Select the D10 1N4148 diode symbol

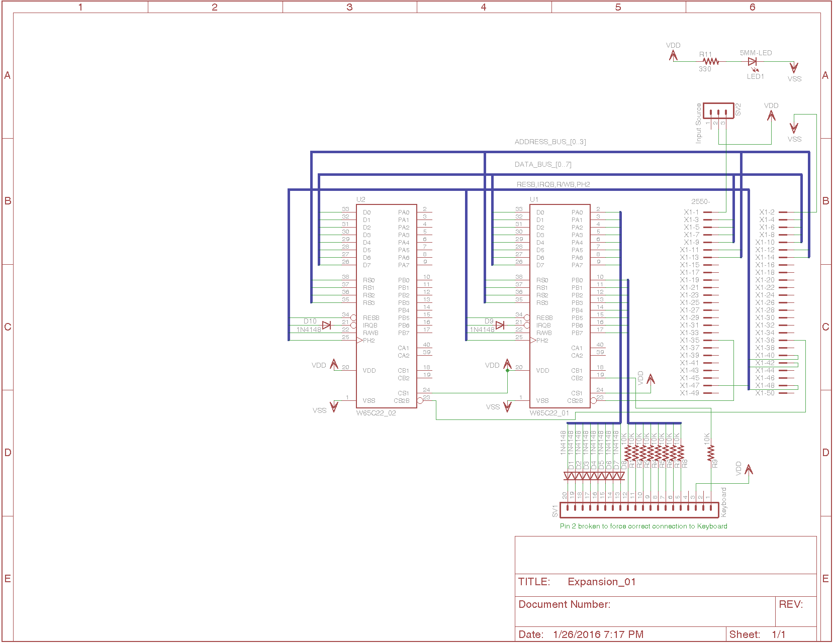[326, 326]
